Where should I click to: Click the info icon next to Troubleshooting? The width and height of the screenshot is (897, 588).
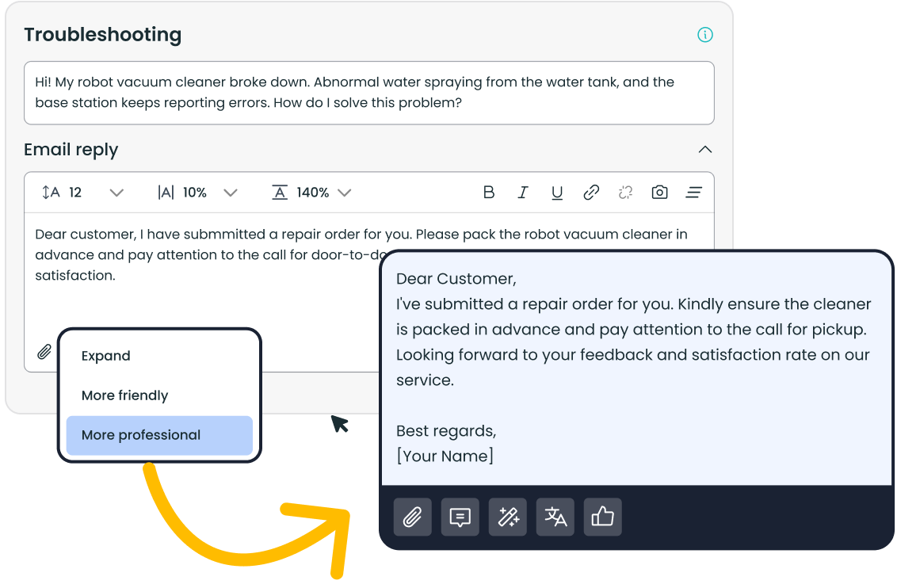point(704,35)
